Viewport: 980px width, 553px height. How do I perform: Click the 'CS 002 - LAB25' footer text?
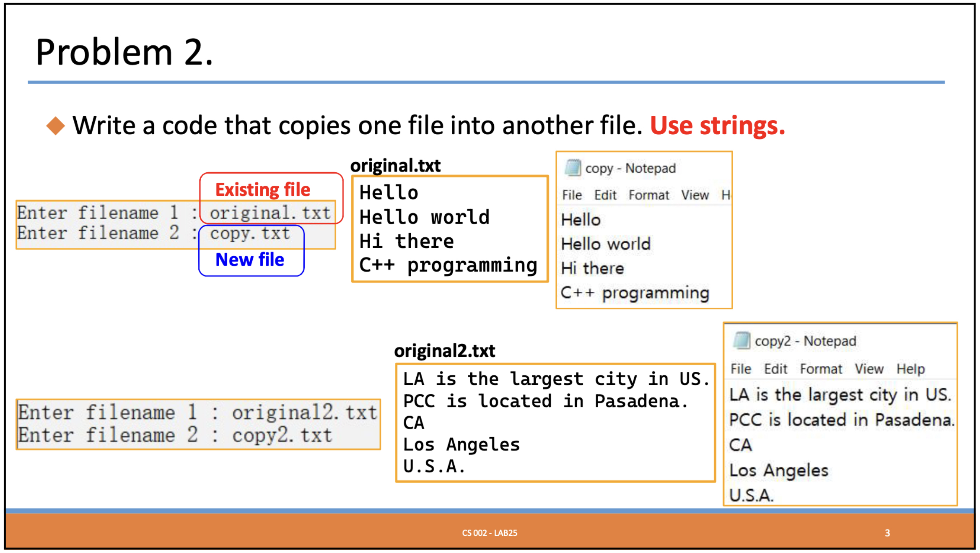tap(489, 533)
